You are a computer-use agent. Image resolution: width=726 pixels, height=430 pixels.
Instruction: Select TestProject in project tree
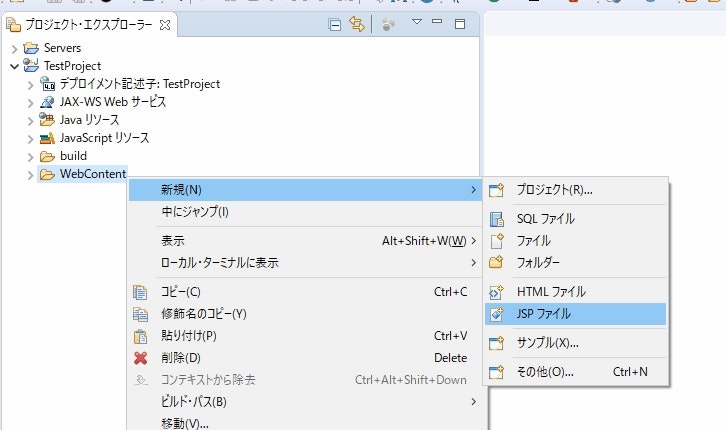pyautogui.click(x=72, y=66)
